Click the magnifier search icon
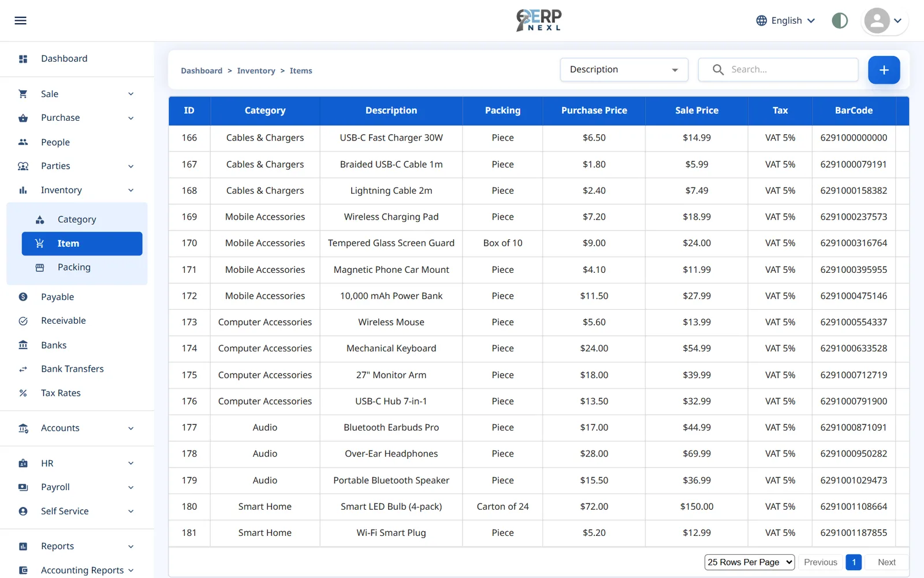Screen dimensions: 924x578 coord(718,69)
